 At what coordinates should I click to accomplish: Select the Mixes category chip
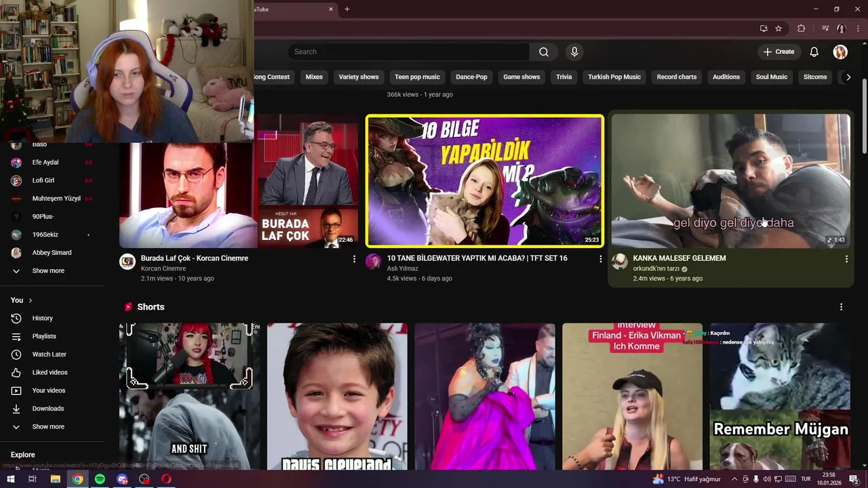[x=314, y=77]
